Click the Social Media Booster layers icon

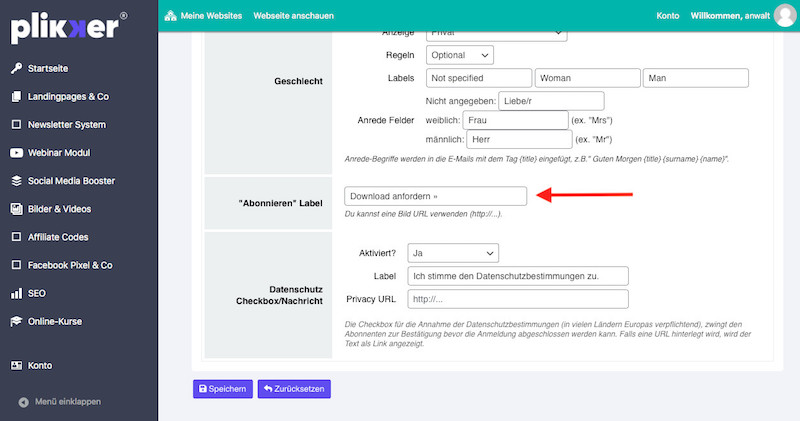16,181
